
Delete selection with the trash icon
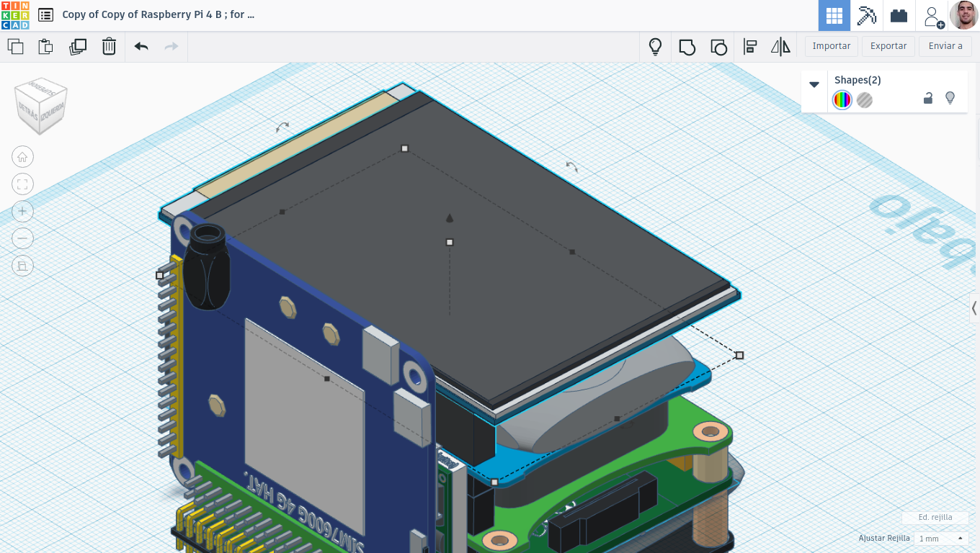(x=109, y=47)
